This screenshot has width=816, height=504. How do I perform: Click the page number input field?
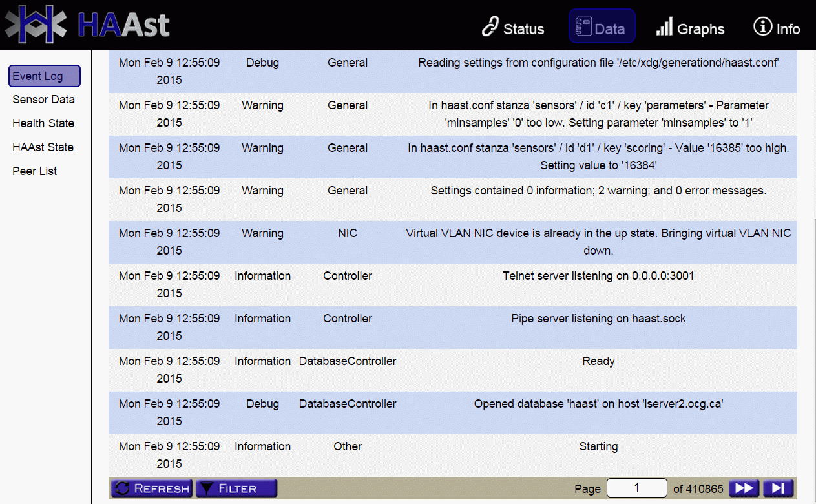tap(636, 488)
